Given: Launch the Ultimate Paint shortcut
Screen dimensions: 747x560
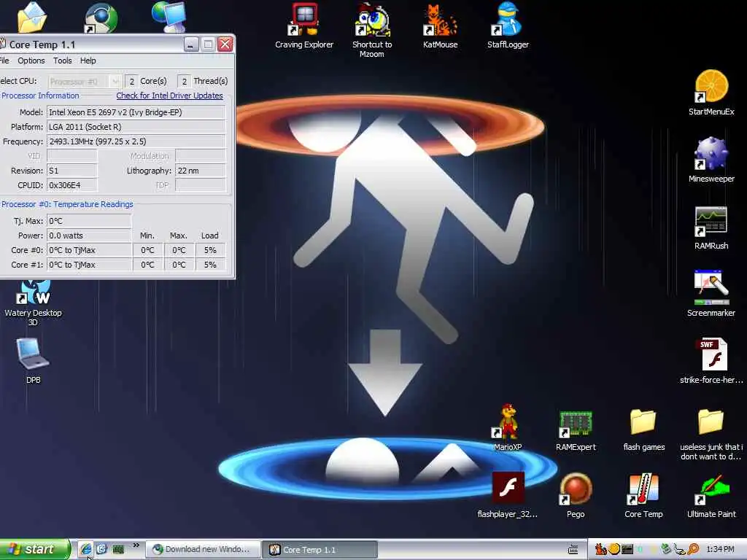Looking at the screenshot, I should [711, 489].
